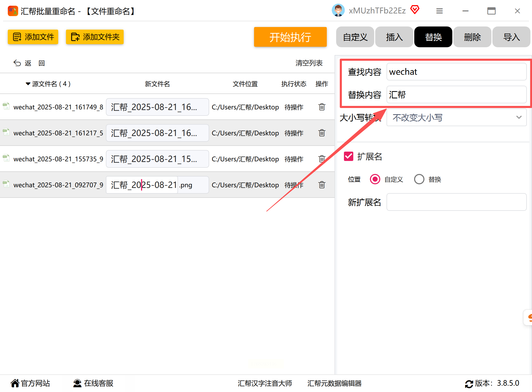The height and width of the screenshot is (392, 532).
Task: Switch to the 删除 tab
Action: (x=472, y=37)
